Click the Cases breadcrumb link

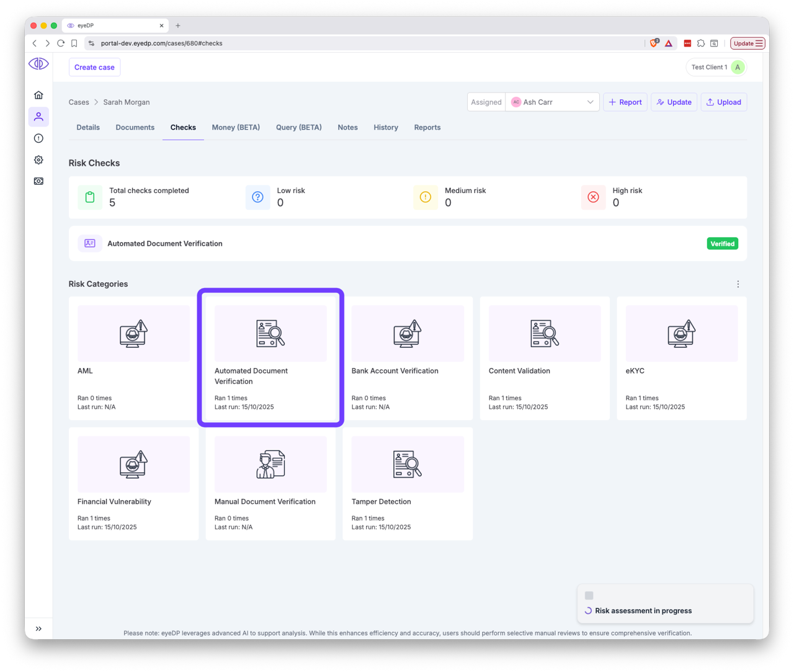pyautogui.click(x=79, y=102)
